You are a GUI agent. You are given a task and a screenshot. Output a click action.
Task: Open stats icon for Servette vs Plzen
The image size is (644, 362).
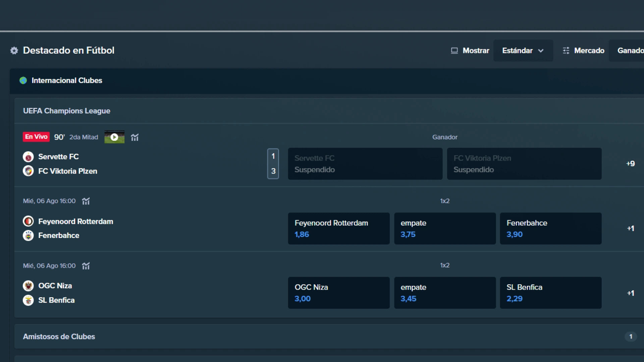coord(135,137)
